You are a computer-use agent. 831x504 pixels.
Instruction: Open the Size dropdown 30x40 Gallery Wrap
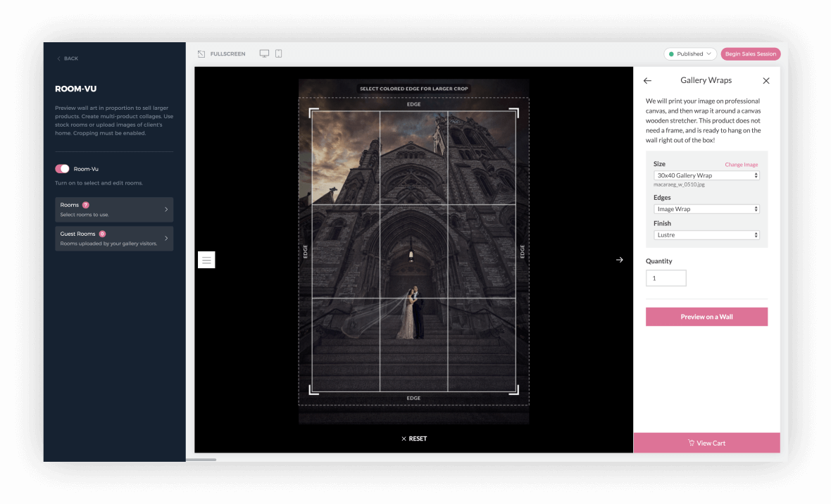(706, 175)
